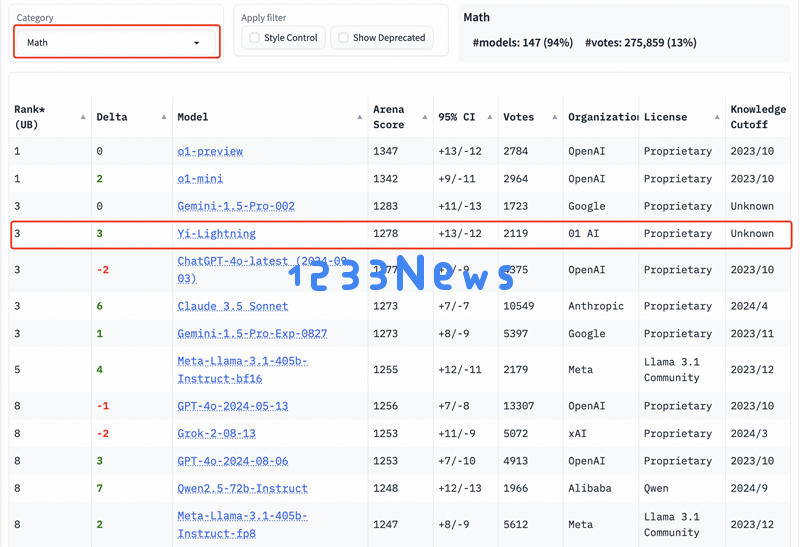Click the Votes value 1966
Screen dimensions: 800x547
click(x=515, y=488)
